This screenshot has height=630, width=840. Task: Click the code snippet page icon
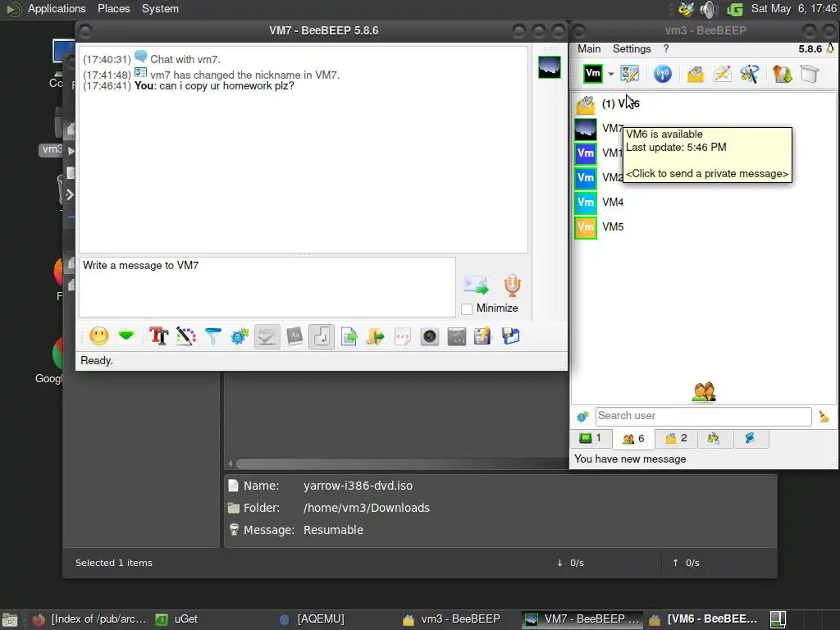pyautogui.click(x=403, y=336)
